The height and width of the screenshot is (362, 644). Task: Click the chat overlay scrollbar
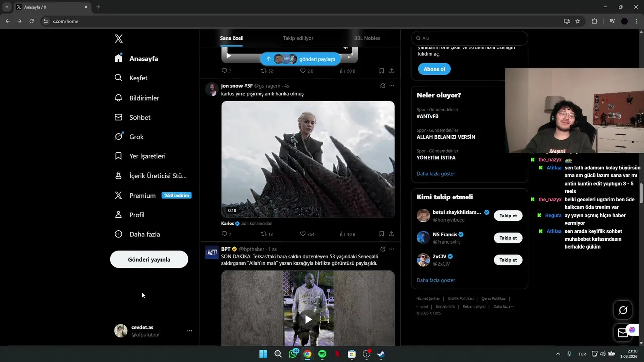tap(641, 193)
